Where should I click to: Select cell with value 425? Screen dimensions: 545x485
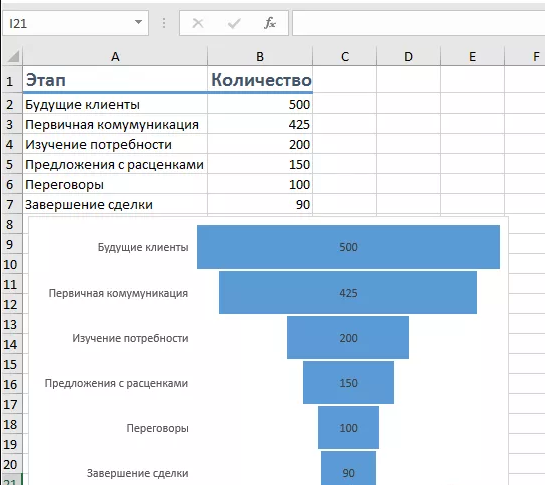260,124
